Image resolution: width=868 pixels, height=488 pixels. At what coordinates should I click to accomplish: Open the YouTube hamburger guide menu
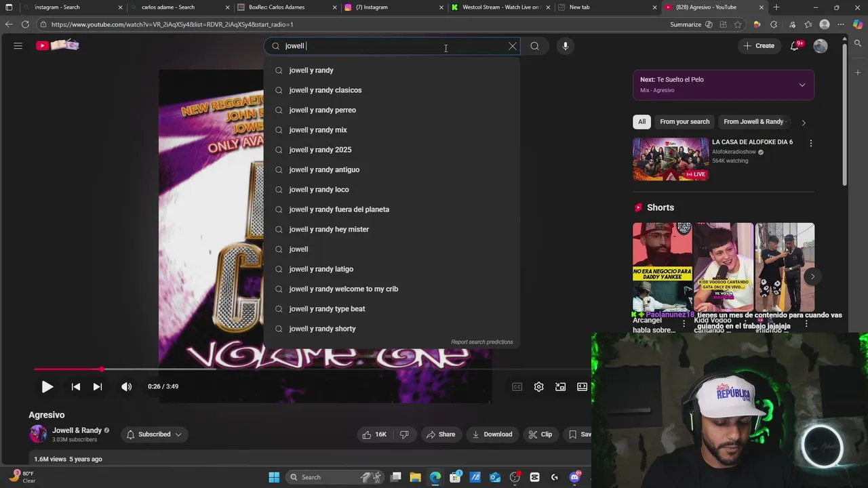[18, 45]
